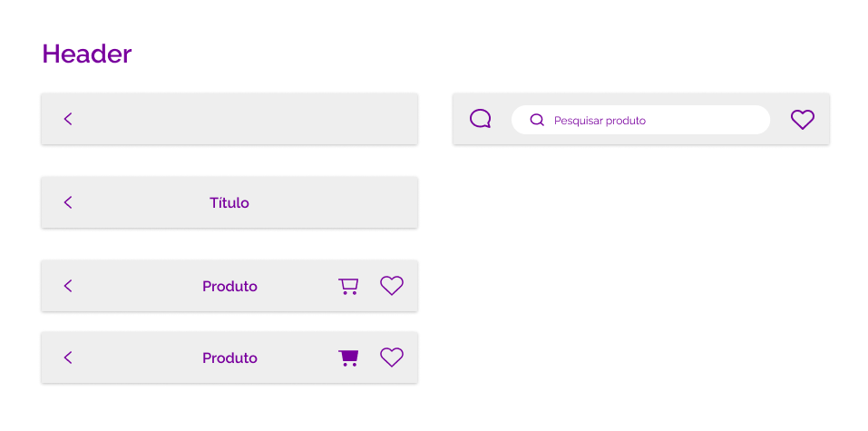The image size is (868, 431).
Task: Select the purple Header heading
Action: 87,54
